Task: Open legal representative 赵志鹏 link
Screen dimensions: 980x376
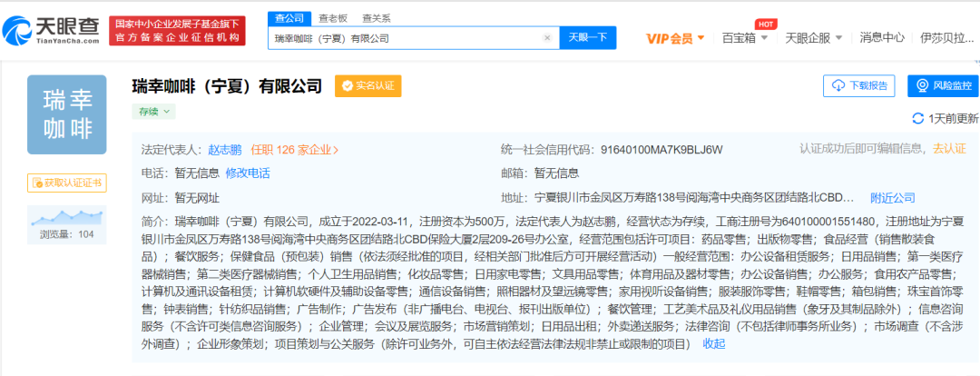Action: pyautogui.click(x=224, y=150)
